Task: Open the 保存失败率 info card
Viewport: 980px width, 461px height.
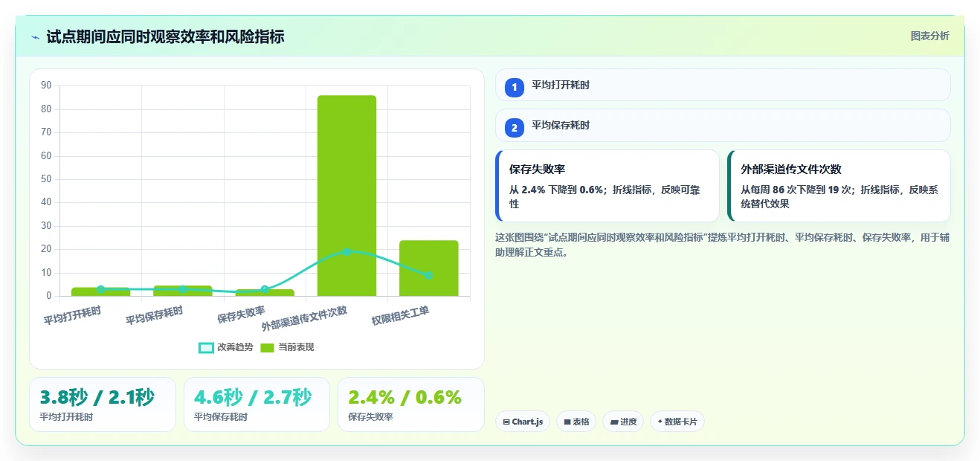Action: (607, 186)
